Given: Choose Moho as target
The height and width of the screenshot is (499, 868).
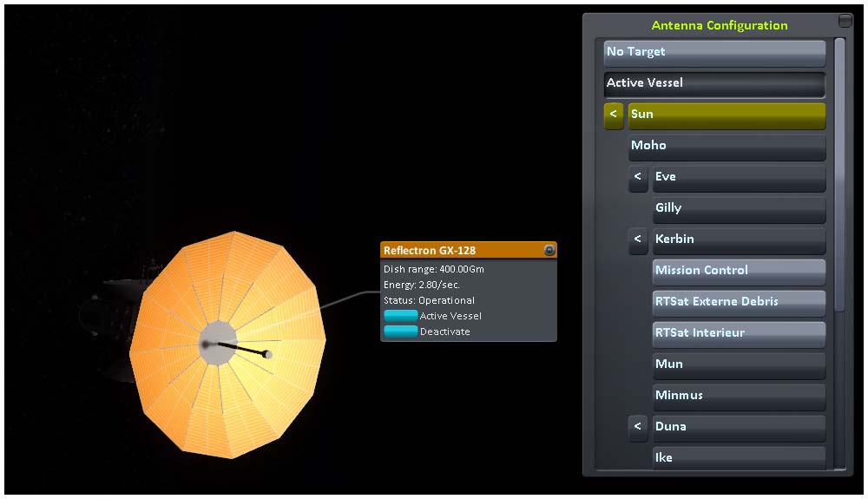Looking at the screenshot, I should pyautogui.click(x=727, y=146).
